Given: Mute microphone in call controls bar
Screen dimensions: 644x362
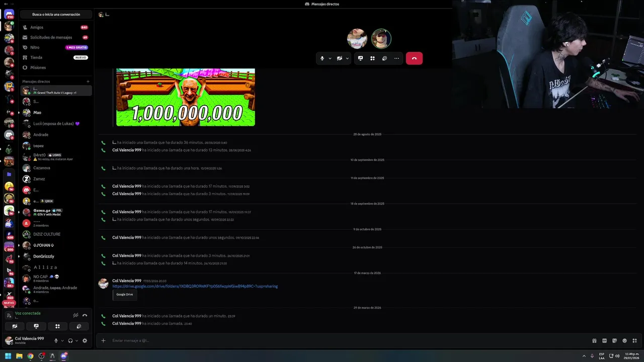Looking at the screenshot, I should 322,58.
